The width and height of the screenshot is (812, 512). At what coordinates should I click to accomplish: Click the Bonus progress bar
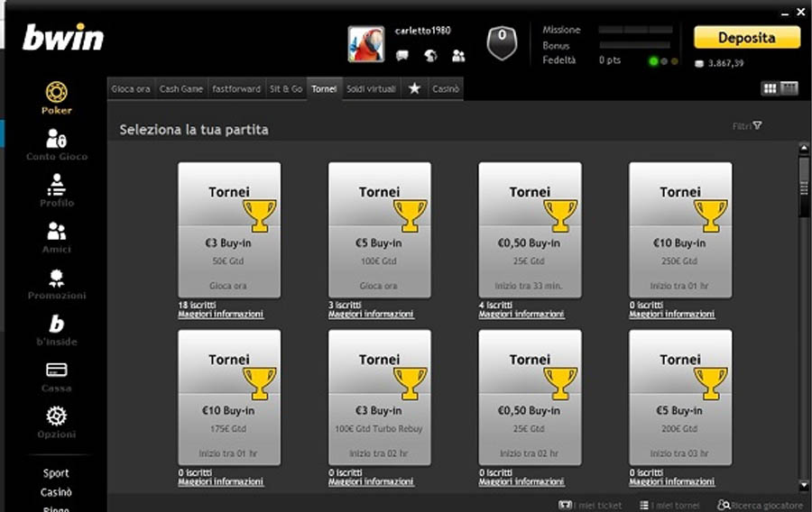634,45
